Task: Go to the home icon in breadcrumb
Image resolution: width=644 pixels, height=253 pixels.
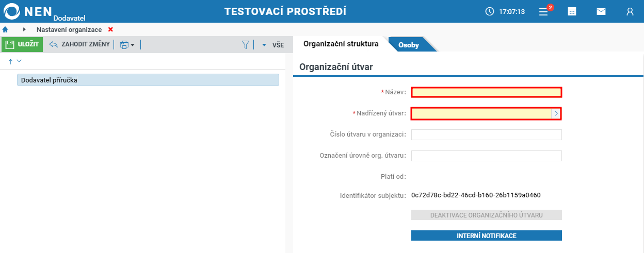Action: (6, 29)
